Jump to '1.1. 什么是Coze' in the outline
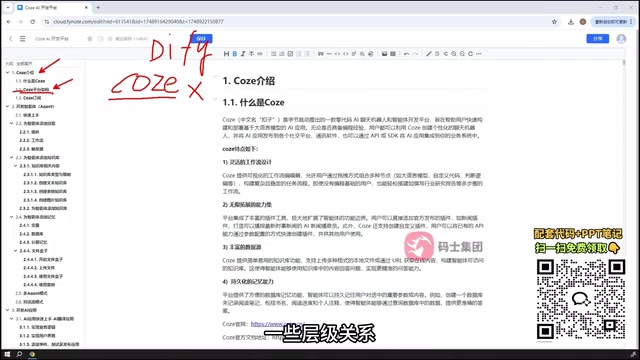 pos(30,81)
